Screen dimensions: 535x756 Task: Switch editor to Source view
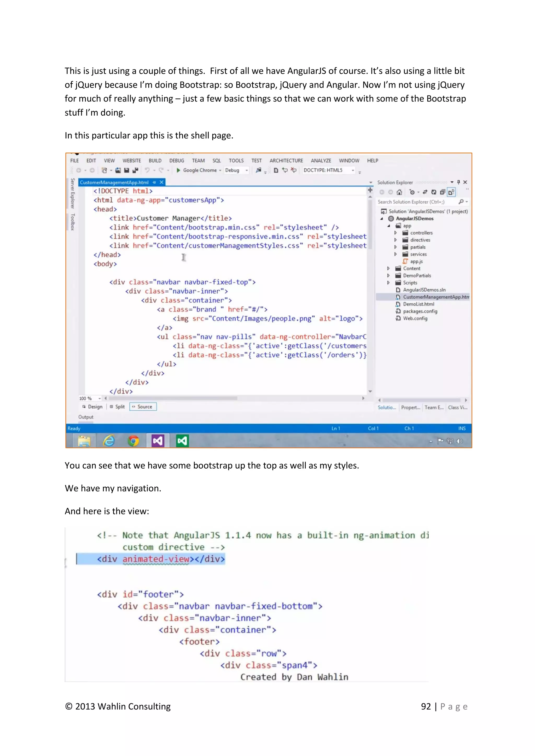point(143,407)
